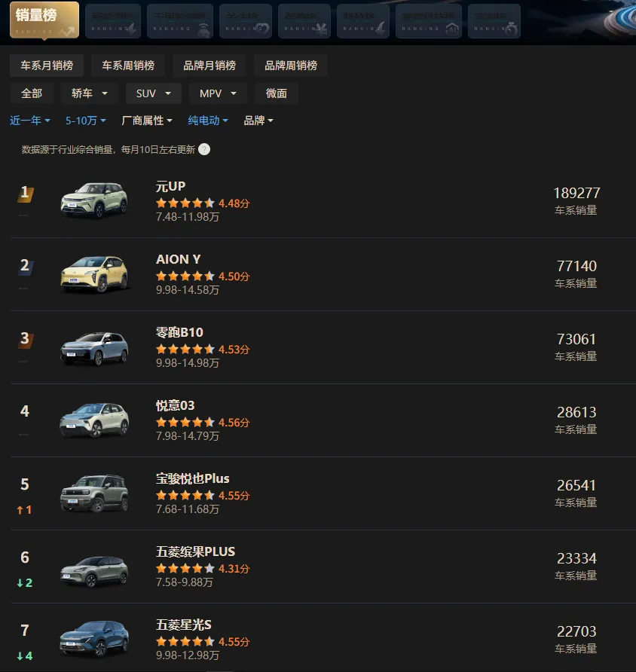The image size is (636, 672).
Task: Open the 宝骏悦也Plus model link
Action: pyautogui.click(x=192, y=478)
